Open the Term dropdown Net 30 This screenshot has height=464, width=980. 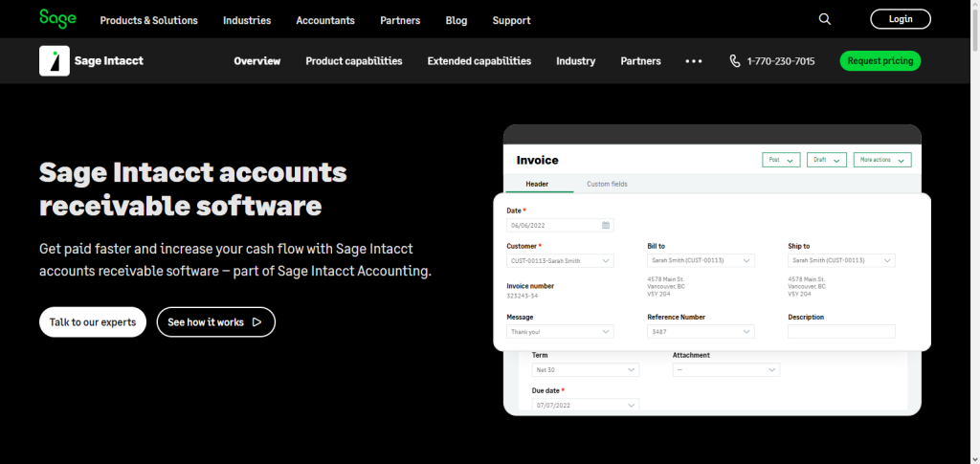click(586, 369)
